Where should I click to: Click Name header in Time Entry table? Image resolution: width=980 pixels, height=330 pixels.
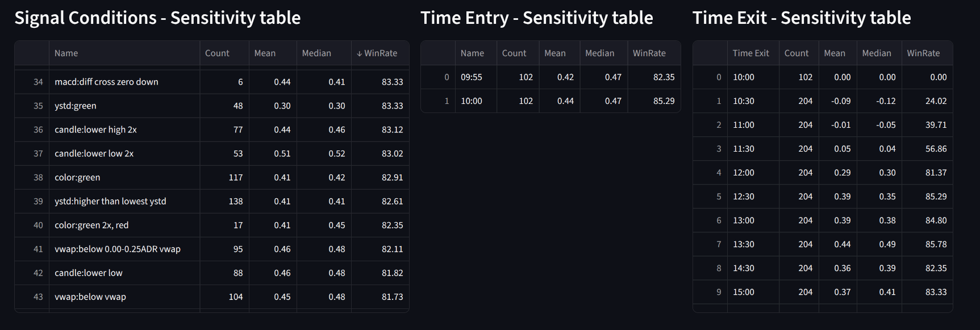point(472,53)
